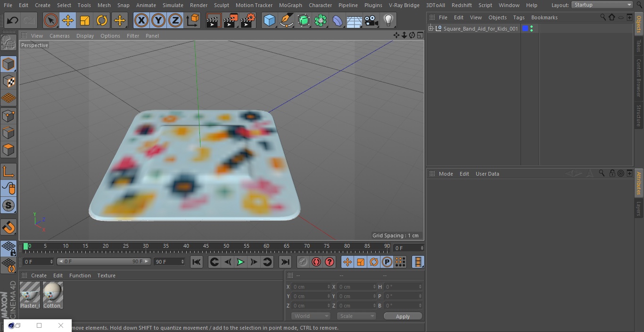Open the viewport Cameras menu
This screenshot has height=332, width=644.
coord(59,36)
